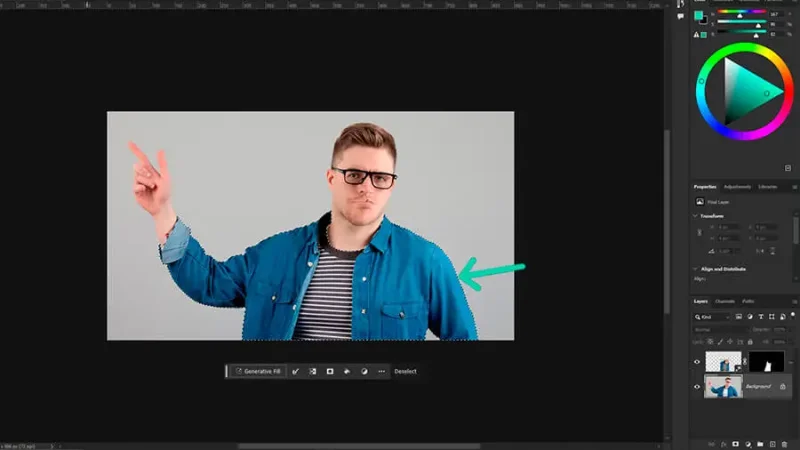The height and width of the screenshot is (450, 800).
Task: Click the flip vertical icon in Transform
Action: [x=772, y=251]
